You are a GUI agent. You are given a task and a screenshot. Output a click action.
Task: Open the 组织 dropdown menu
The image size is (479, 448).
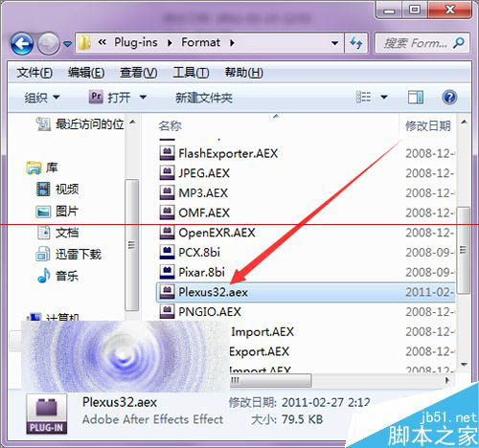tap(42, 98)
